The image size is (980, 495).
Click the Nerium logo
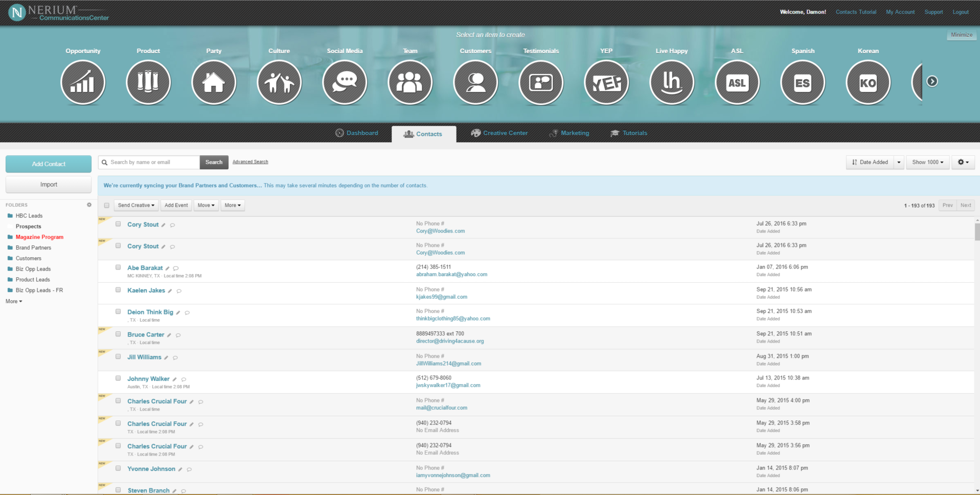pyautogui.click(x=59, y=13)
